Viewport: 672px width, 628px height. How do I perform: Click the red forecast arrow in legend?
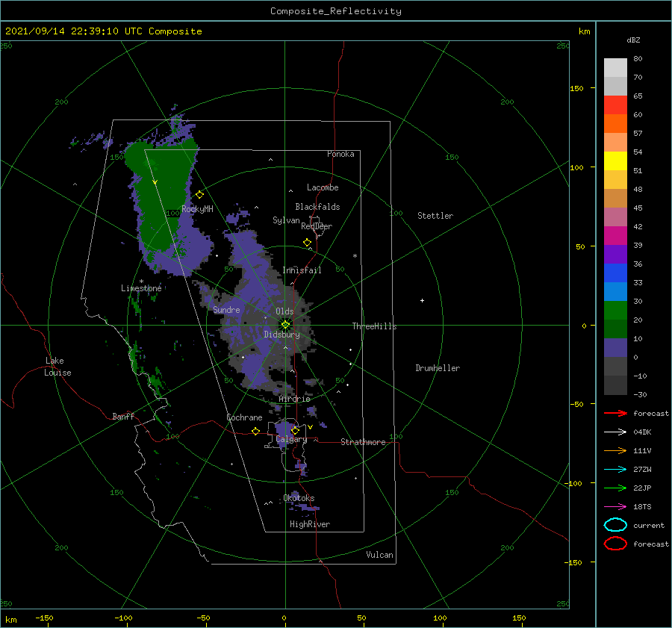click(x=615, y=413)
